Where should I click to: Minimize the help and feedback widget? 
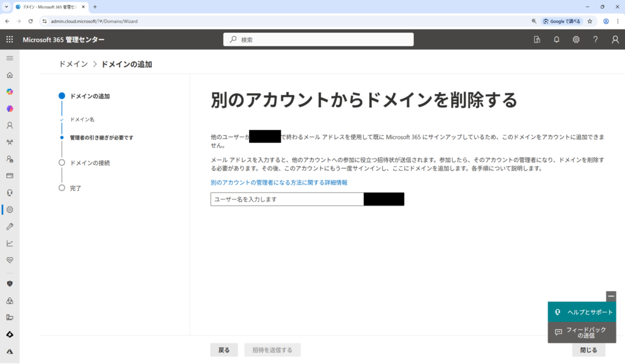click(611, 296)
